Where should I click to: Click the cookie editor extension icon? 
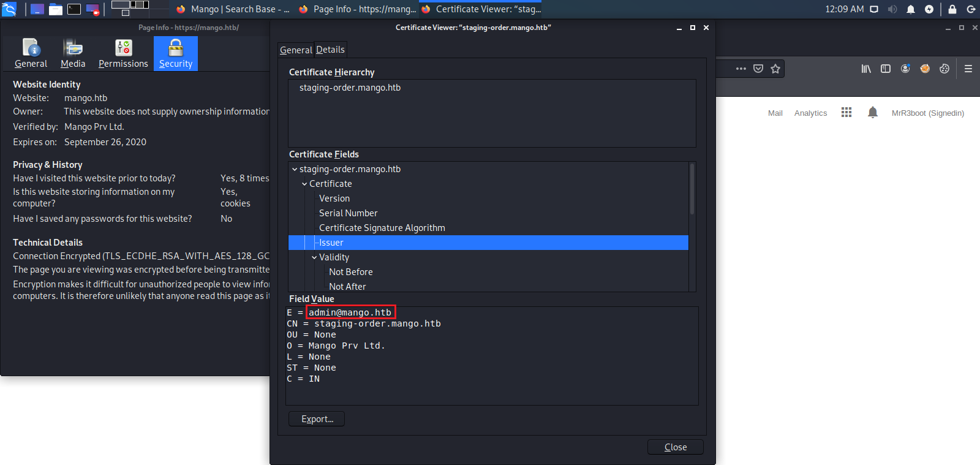tap(944, 69)
